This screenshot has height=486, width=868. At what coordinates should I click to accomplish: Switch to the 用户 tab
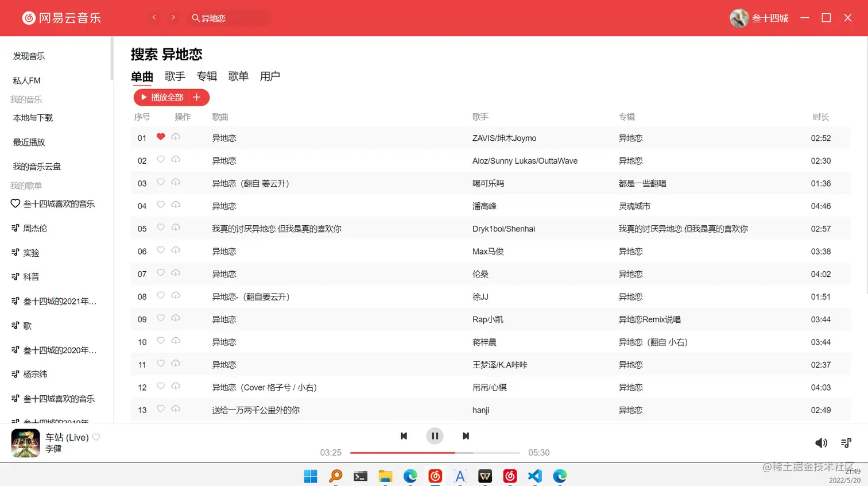[270, 76]
